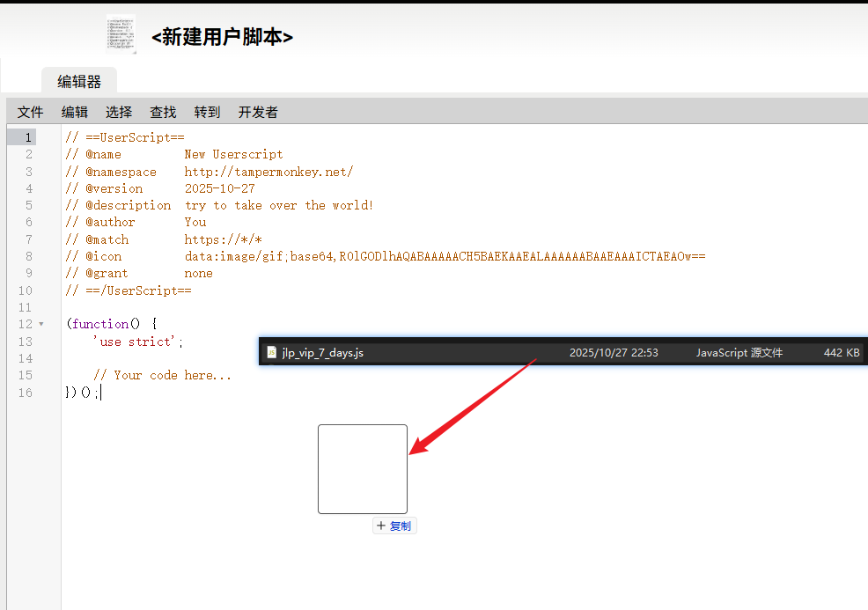868x610 pixels.
Task: Place cursor in the @icon base64 data line
Action: pos(445,256)
